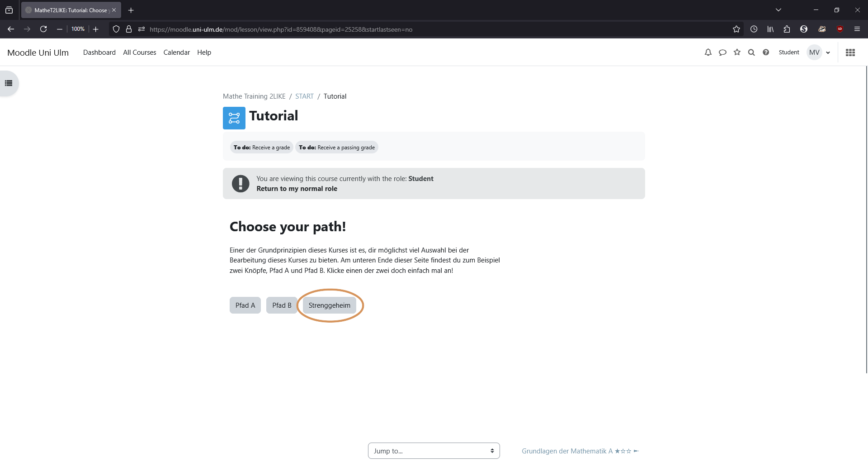Choose the Pfad A button

click(245, 305)
